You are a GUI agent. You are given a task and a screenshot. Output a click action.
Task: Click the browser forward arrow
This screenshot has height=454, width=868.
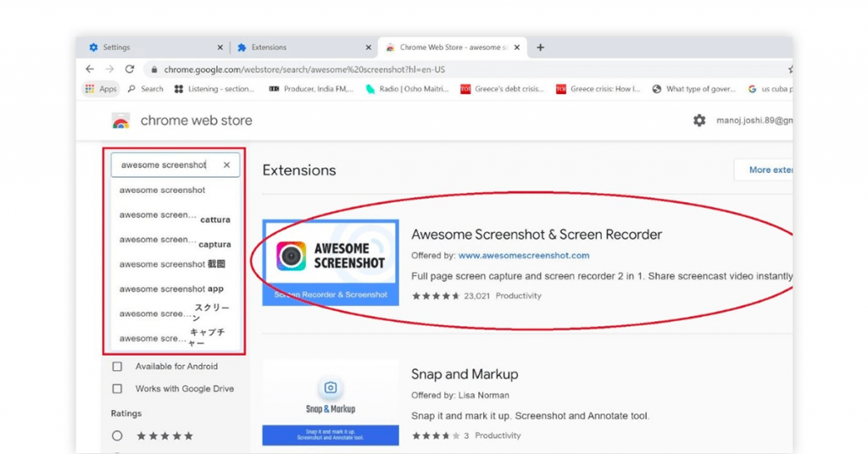click(x=109, y=69)
